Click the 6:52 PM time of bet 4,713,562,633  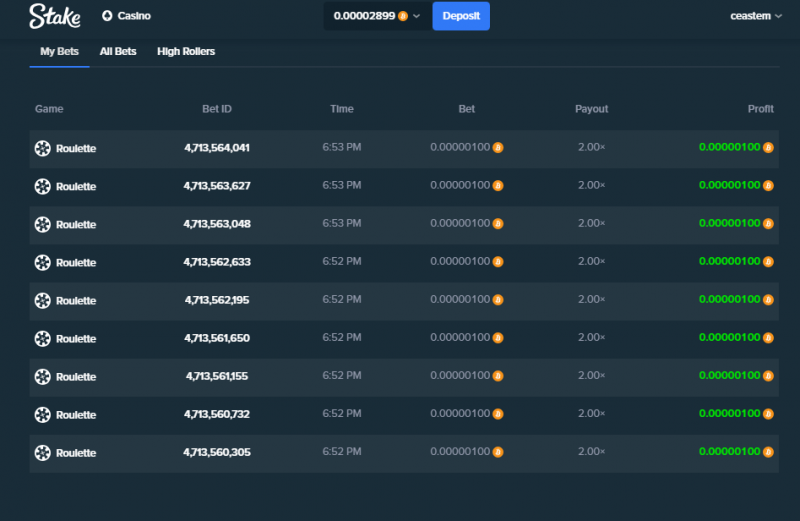(342, 261)
